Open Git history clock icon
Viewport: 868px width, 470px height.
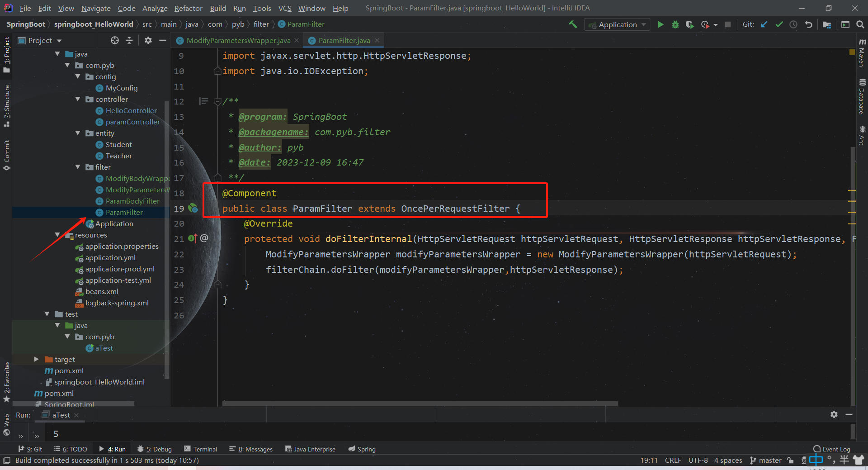point(793,24)
